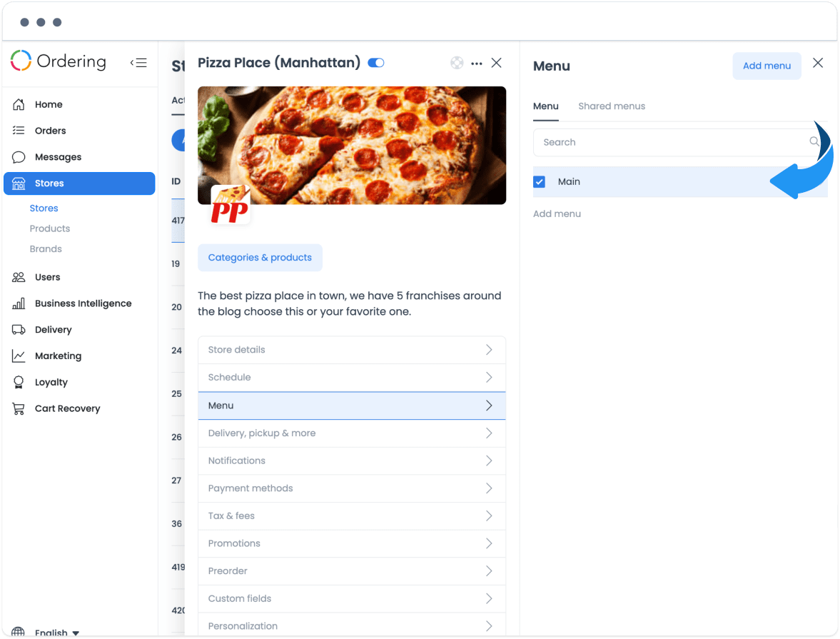Screen dimensions: 840x639
Task: Expand the Notifications section
Action: [351, 461]
